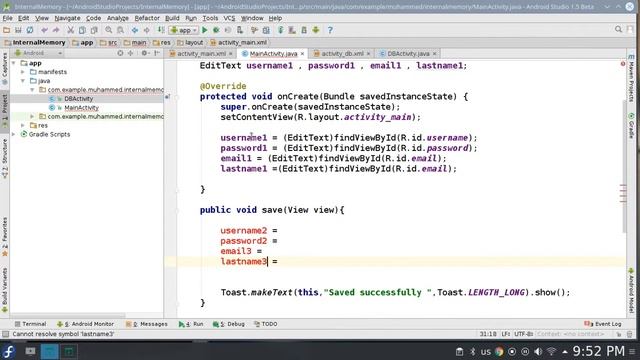Click the Collapse All icon in Project panel
Image resolution: width=640 pixels, height=360 pixels.
131,53
